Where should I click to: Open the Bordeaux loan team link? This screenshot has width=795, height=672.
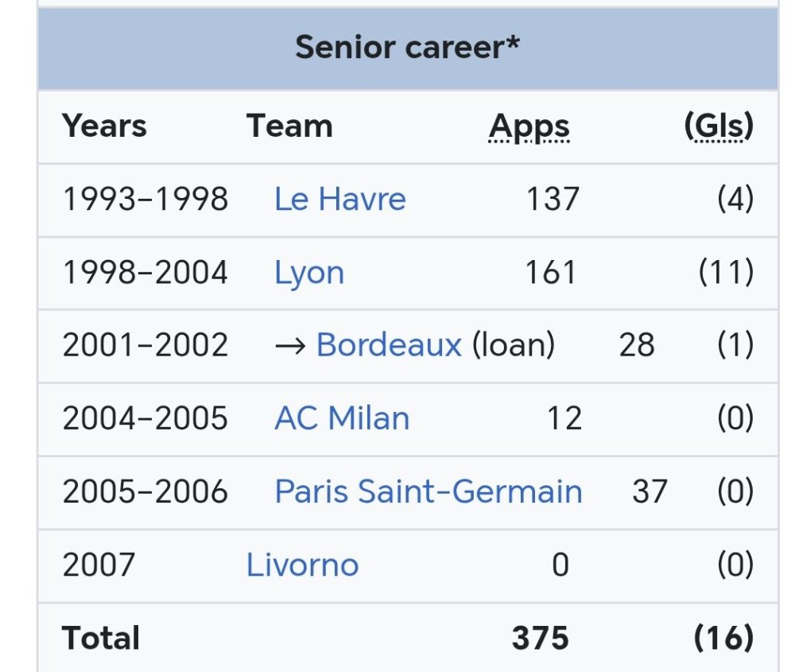[x=389, y=345]
